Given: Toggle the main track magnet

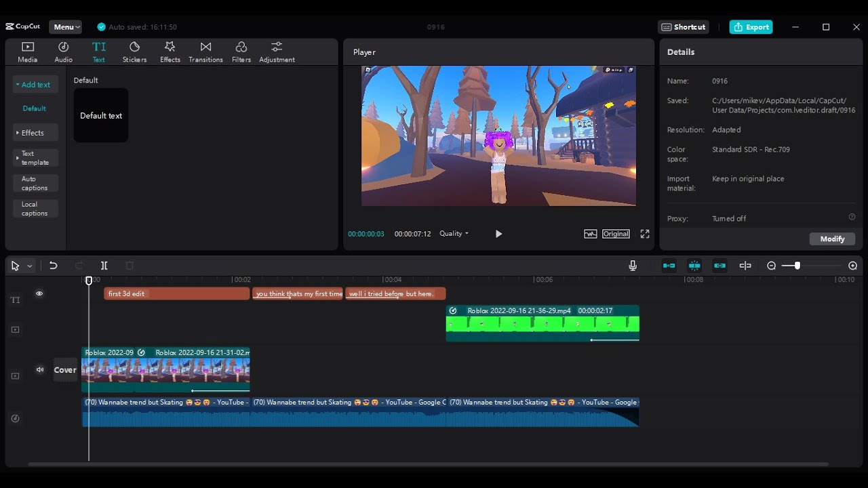Looking at the screenshot, I should click(669, 266).
